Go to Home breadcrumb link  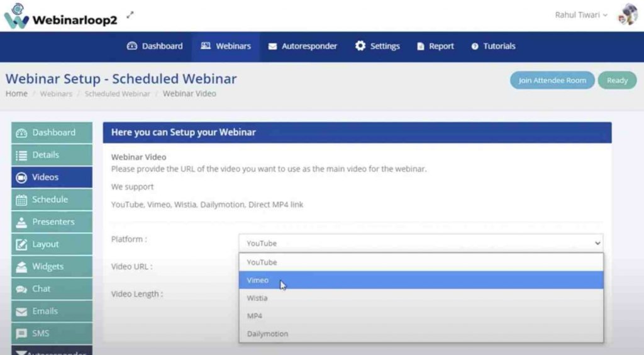[16, 94]
